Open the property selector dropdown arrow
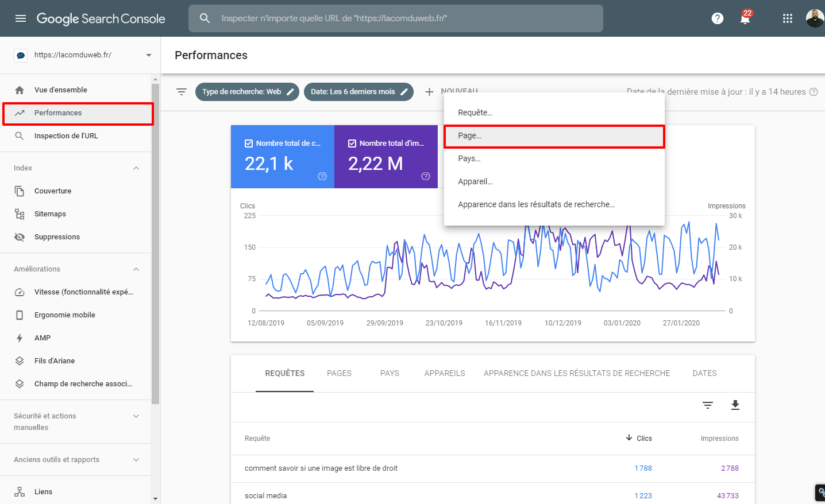This screenshot has width=825, height=504. 149,55
